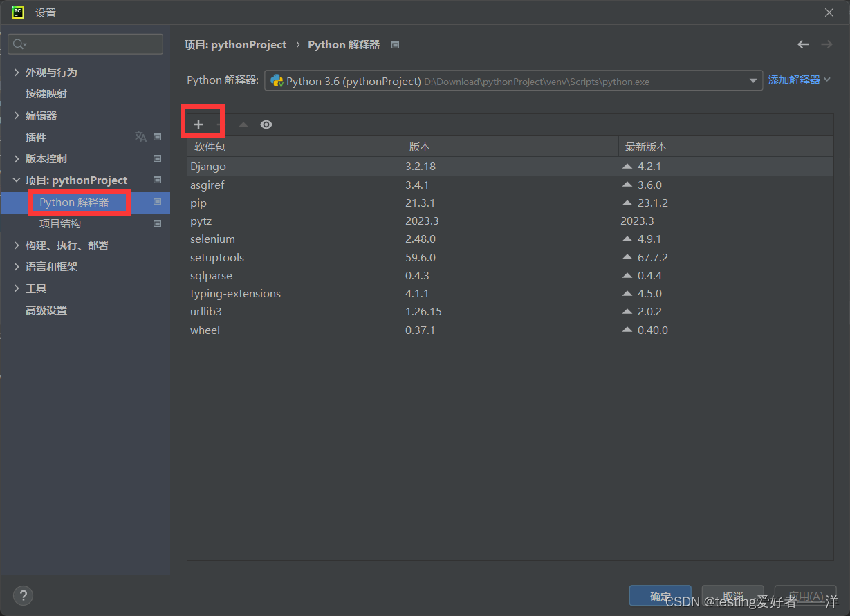Click the 确定 button to confirm

click(x=660, y=595)
